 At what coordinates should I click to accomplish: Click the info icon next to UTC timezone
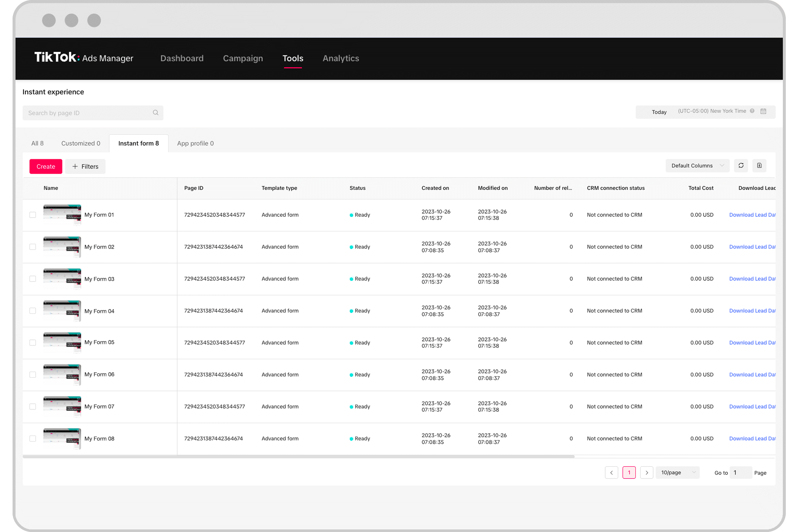[x=753, y=112]
